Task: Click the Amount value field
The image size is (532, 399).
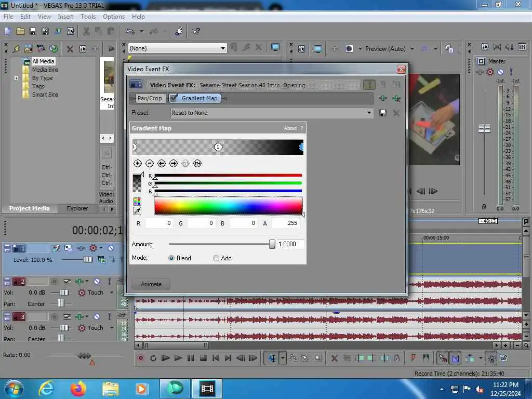Action: click(290, 244)
